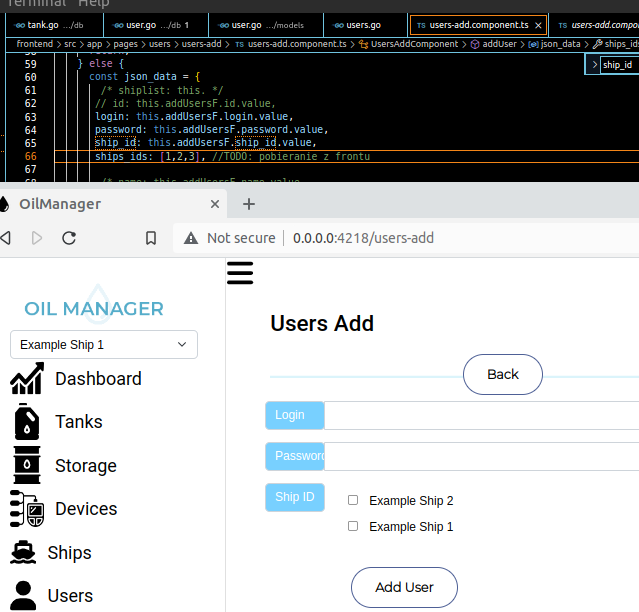This screenshot has height=612, width=639.
Task: Reload the page in browser
Action: coord(69,238)
